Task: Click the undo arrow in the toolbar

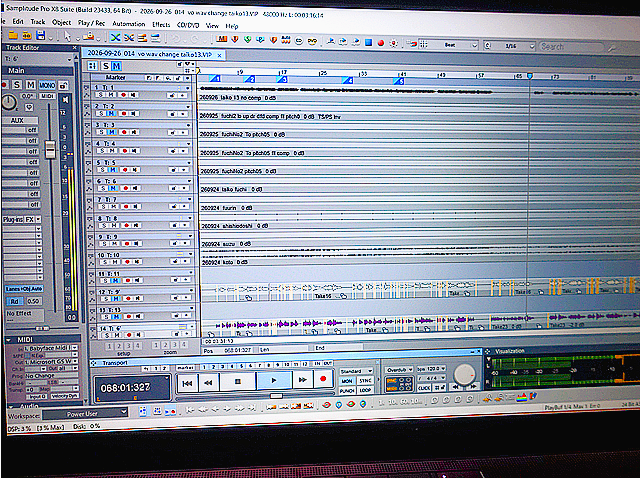Action: tap(176, 39)
